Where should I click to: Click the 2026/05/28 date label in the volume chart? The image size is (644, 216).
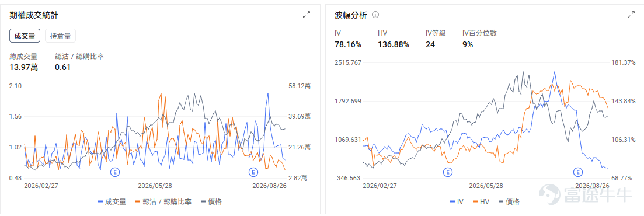click(x=155, y=186)
